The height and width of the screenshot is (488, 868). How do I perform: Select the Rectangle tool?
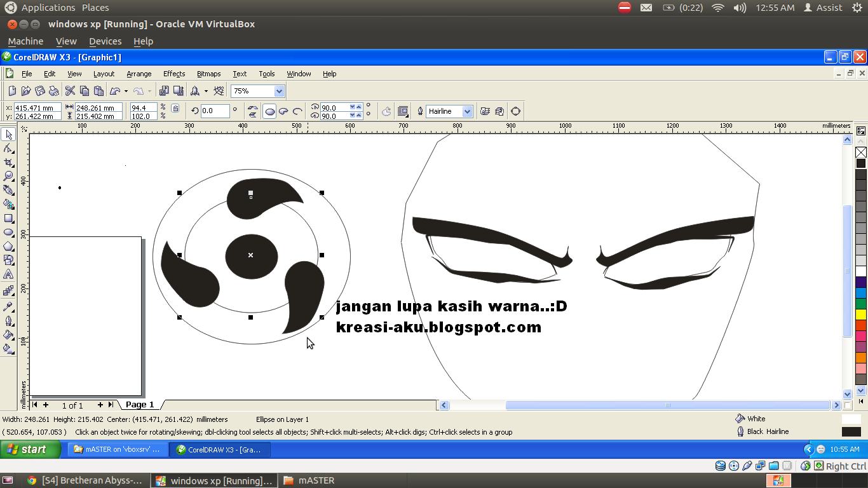click(x=8, y=218)
